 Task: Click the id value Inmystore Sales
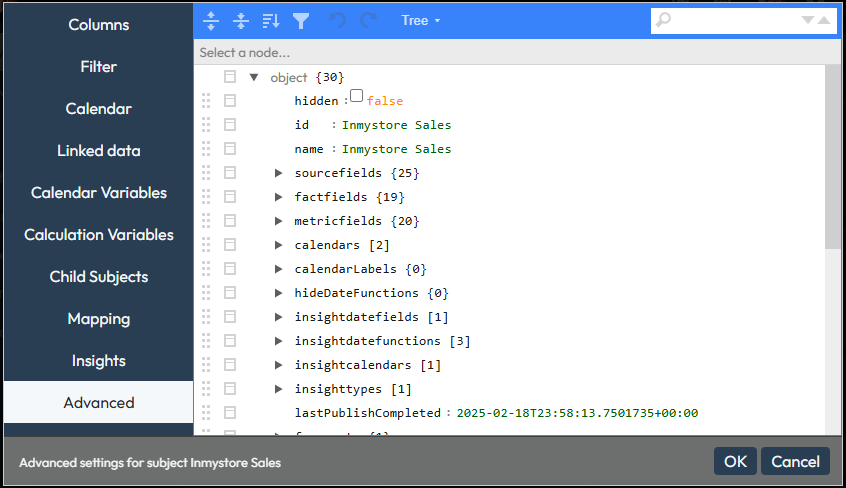[x=396, y=125]
